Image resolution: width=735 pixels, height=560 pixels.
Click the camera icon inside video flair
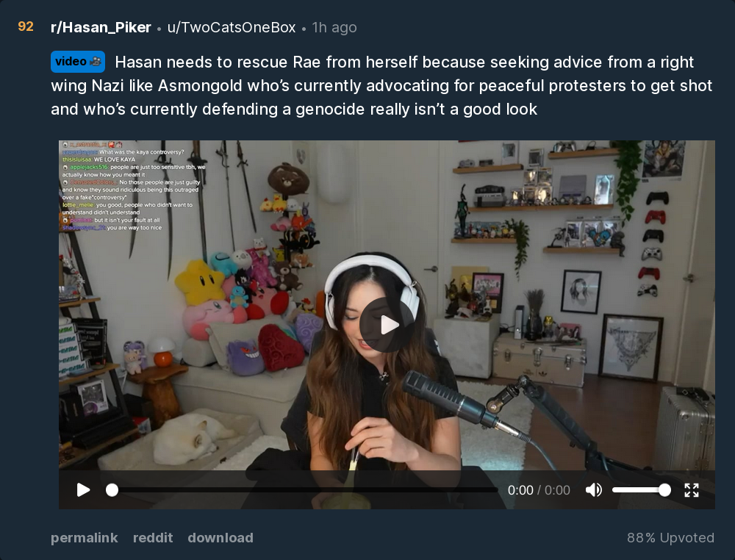tap(96, 62)
